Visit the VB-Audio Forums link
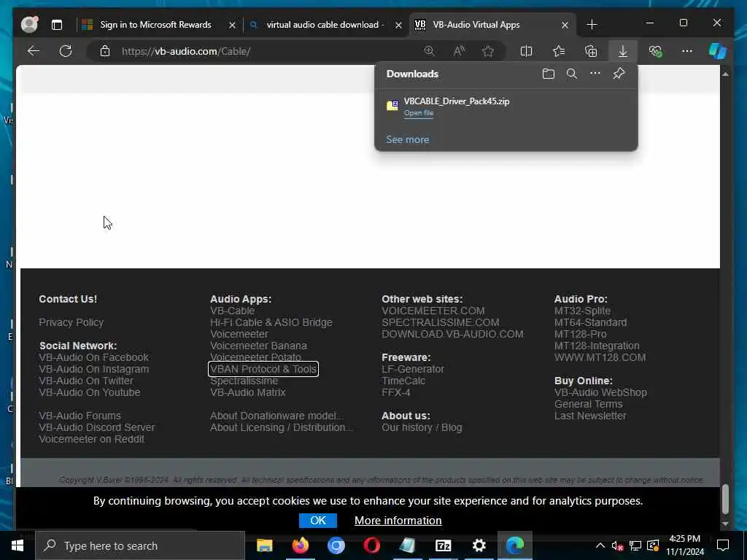This screenshot has width=747, height=560. pyautogui.click(x=80, y=416)
